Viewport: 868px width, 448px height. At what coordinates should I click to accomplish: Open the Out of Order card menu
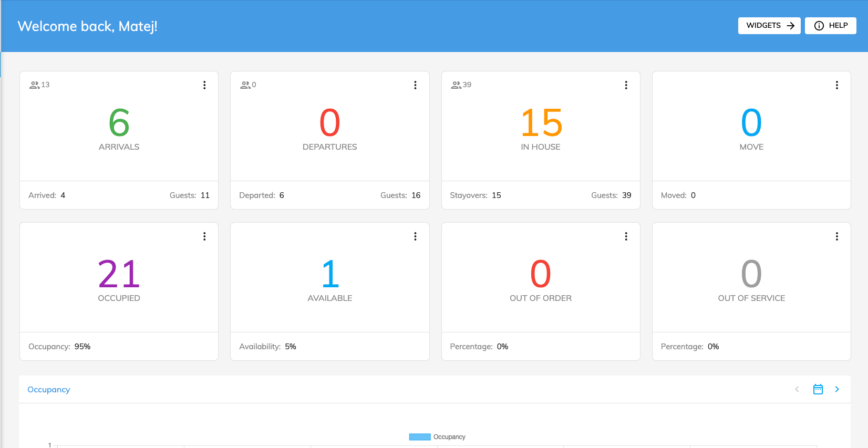626,236
